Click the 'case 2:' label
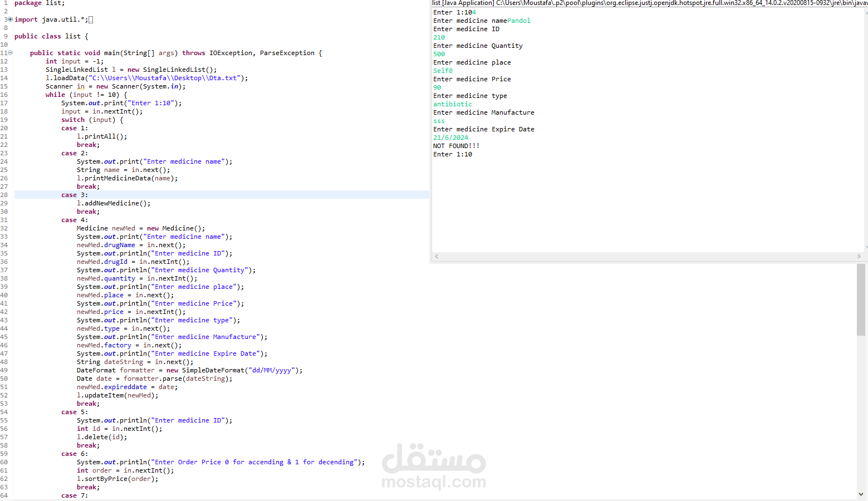This screenshot has width=868, height=501. (x=75, y=153)
